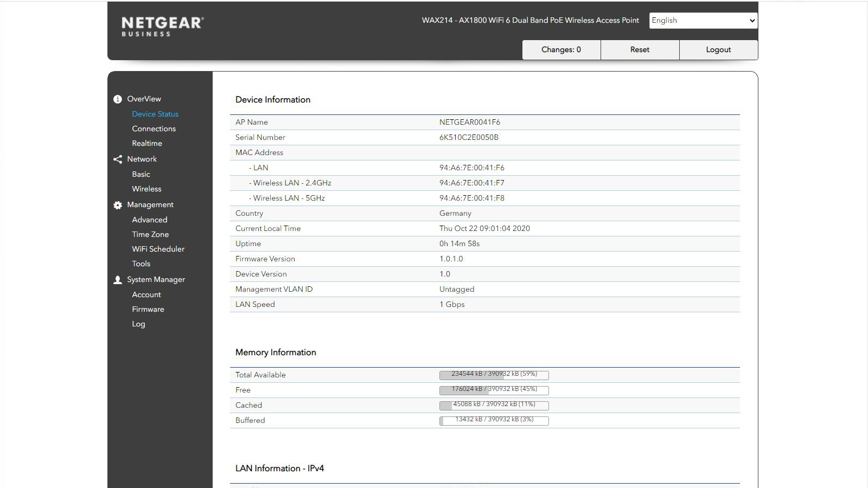868x488 pixels.
Task: Click the Free memory progress bar
Action: tap(494, 390)
